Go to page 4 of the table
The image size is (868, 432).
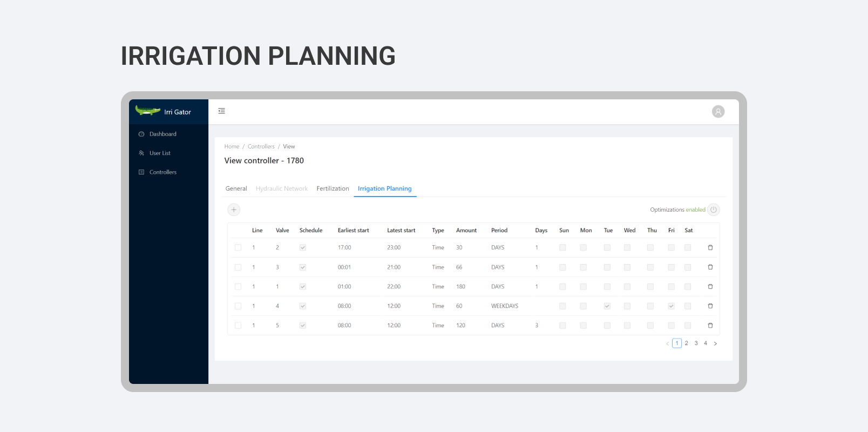[706, 343]
